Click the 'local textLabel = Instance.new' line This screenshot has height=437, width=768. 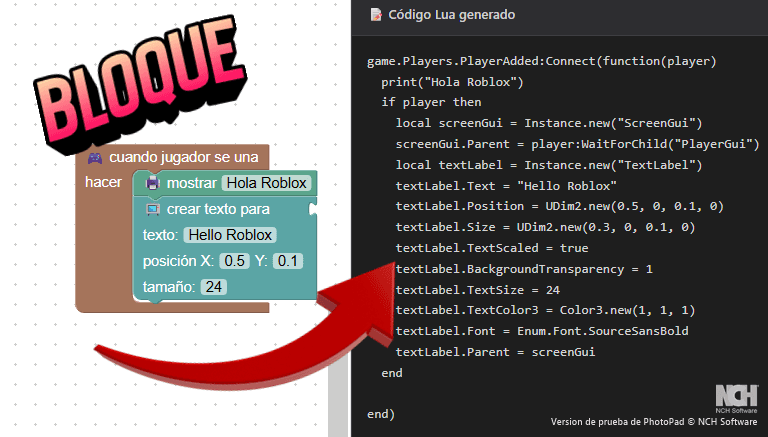(549, 165)
